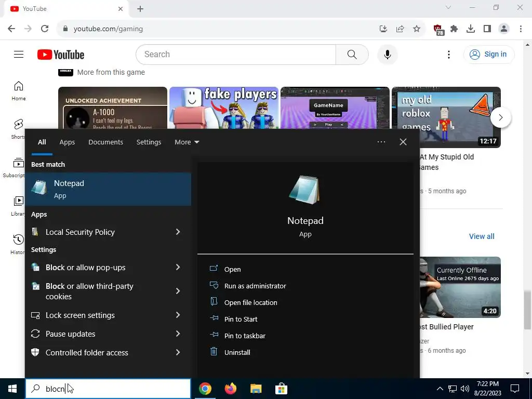Image resolution: width=532 pixels, height=399 pixels.
Task: Click the Windows search box with blocn
Action: [108, 389]
